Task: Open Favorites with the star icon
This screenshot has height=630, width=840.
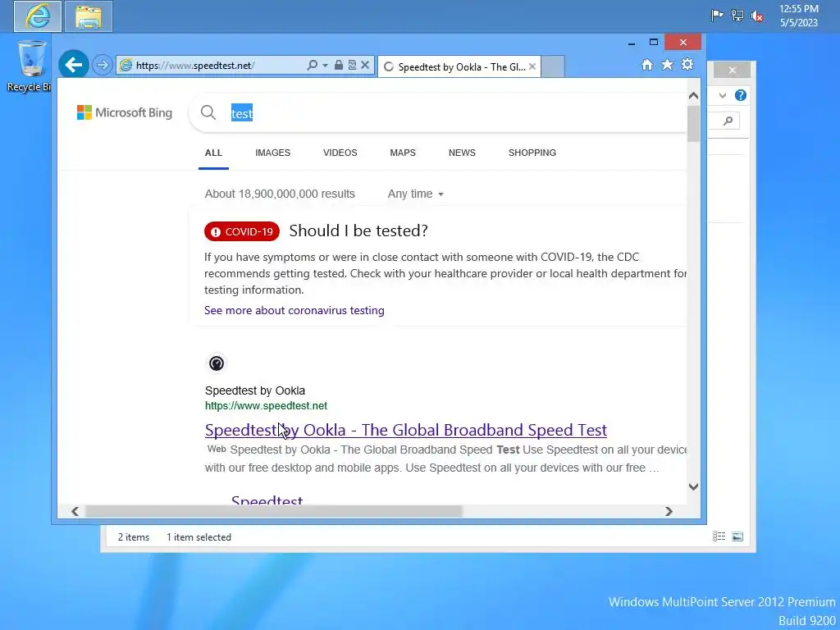Action: [x=667, y=65]
